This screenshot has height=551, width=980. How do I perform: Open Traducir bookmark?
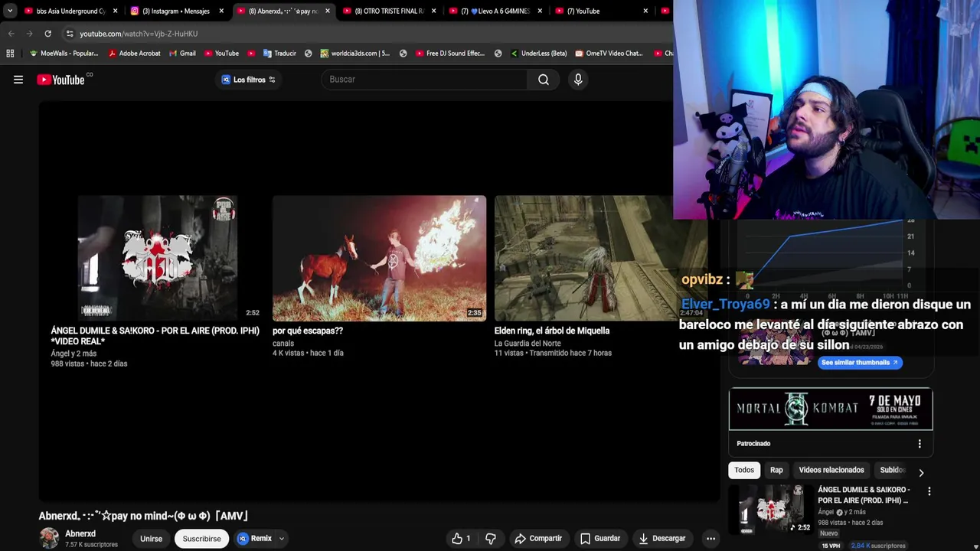point(279,54)
